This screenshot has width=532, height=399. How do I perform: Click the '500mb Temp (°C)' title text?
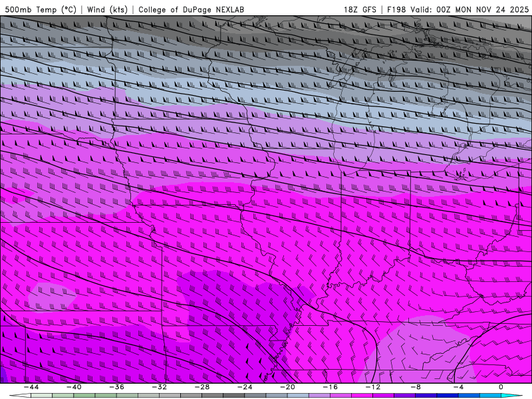coord(41,9)
